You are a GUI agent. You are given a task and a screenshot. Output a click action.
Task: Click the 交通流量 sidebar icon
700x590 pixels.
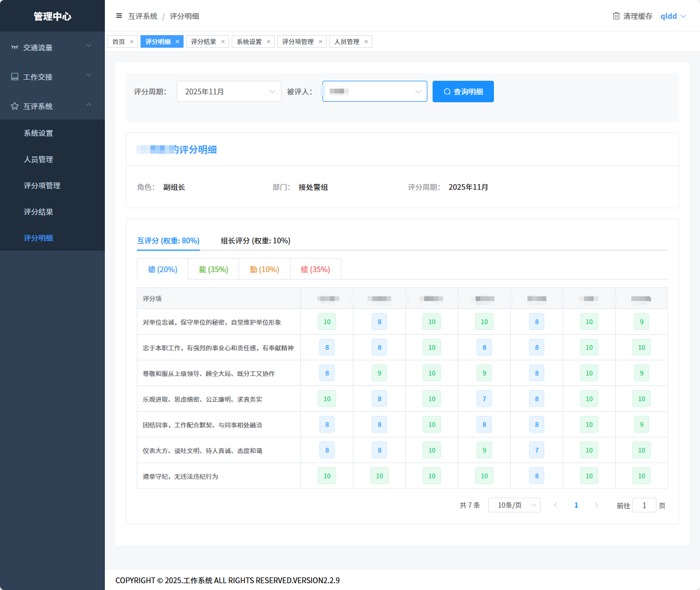15,47
